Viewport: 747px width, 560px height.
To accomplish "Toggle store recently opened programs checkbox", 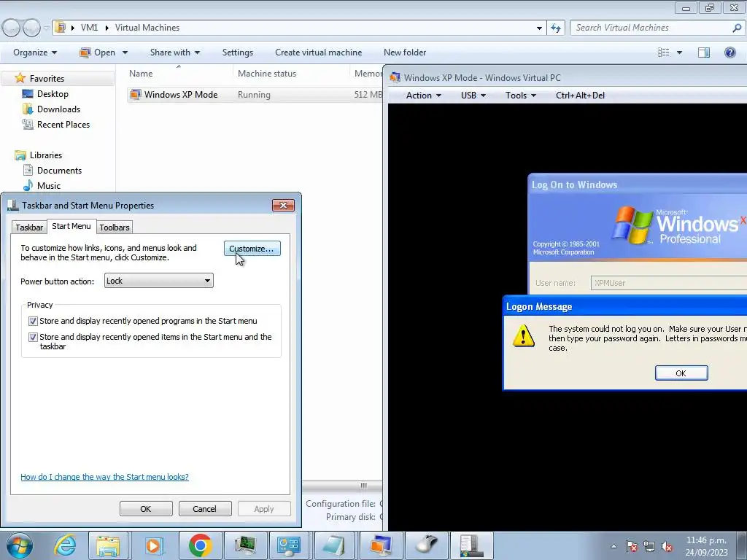I will click(33, 322).
